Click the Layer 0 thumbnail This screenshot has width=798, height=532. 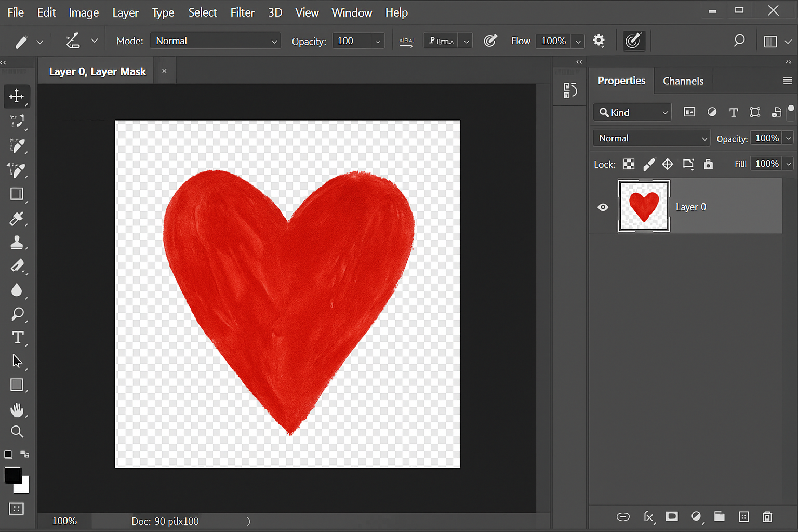pos(644,206)
